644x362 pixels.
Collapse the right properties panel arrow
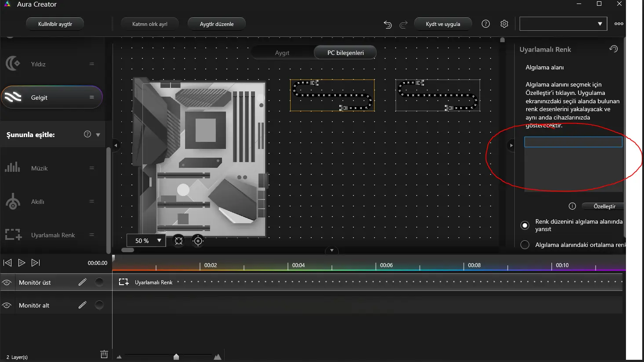511,145
